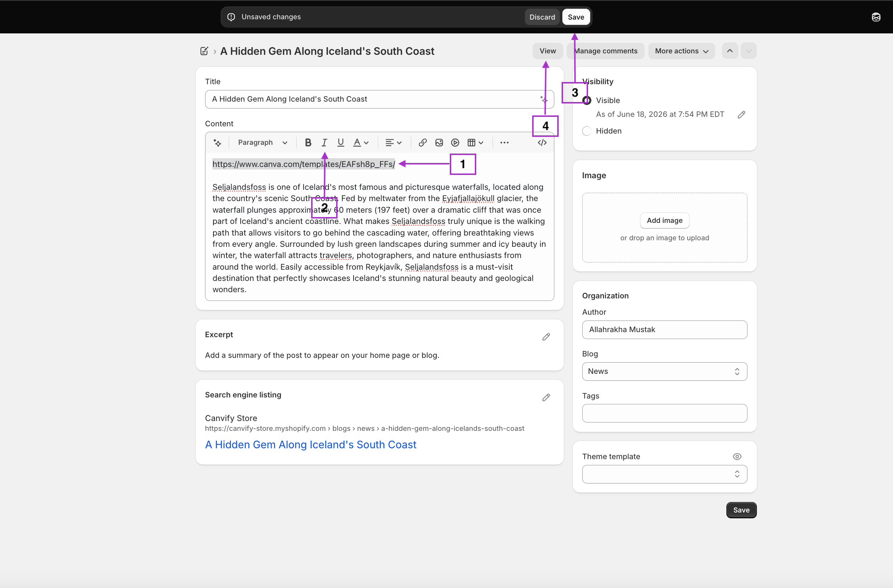Open the profile avatar icon in the top bar
The width and height of the screenshot is (893, 588).
876,17
